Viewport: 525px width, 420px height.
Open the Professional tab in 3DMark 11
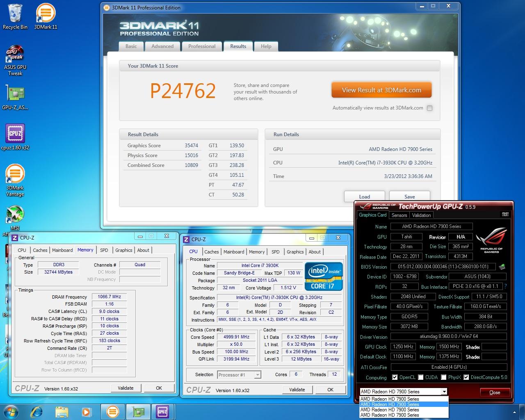(x=202, y=46)
